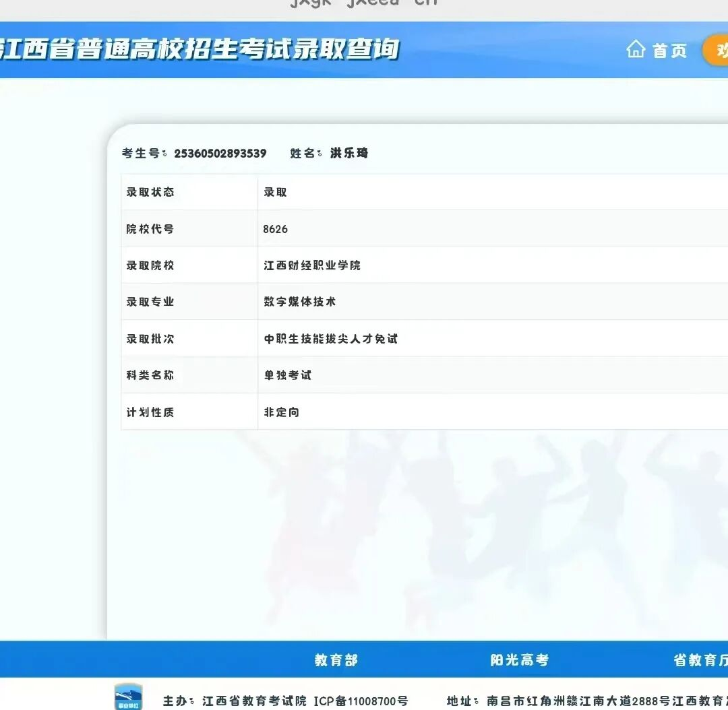Click the category value 单独考试

[x=288, y=375]
